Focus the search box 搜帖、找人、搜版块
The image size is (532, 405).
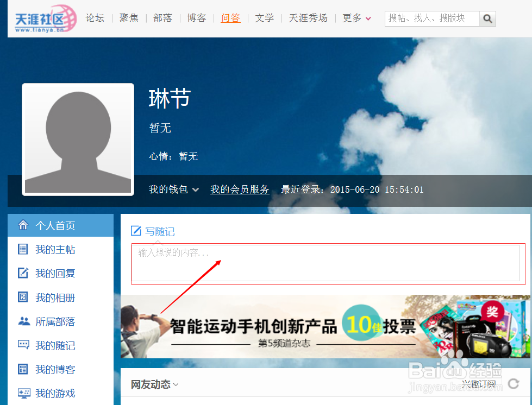432,18
